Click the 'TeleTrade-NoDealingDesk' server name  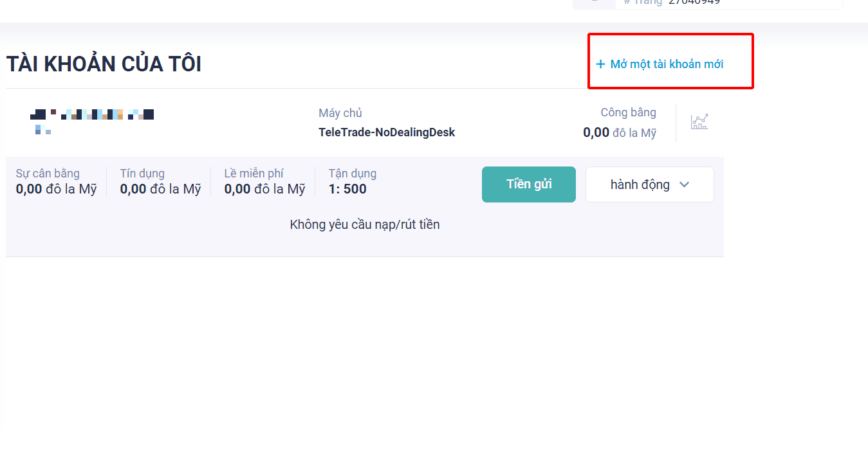387,132
